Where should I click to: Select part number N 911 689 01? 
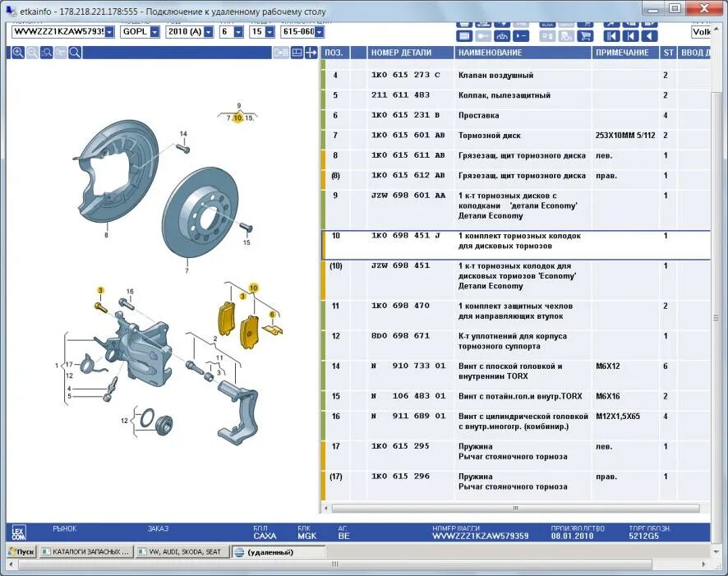408,416
